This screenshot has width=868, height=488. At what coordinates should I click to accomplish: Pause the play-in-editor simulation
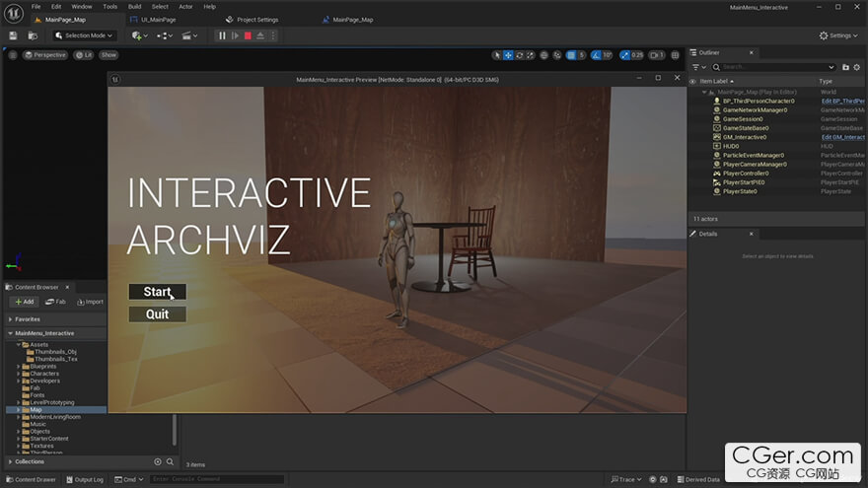click(x=222, y=35)
